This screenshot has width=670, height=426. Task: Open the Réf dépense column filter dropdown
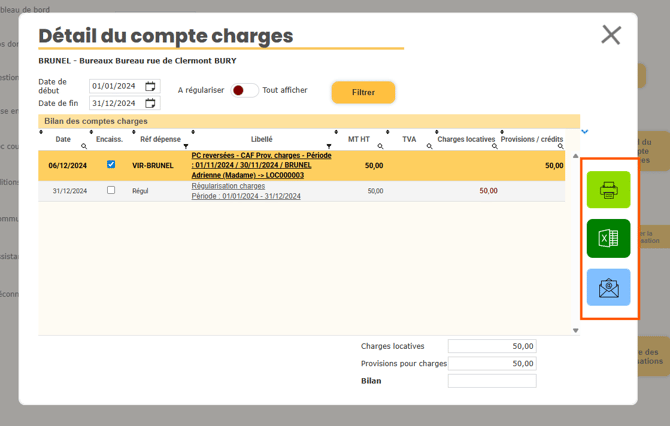tap(186, 147)
